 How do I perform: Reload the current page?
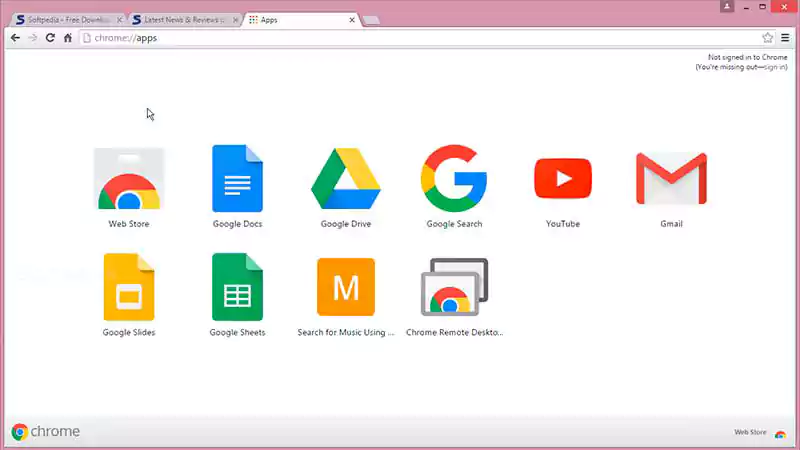[x=50, y=38]
